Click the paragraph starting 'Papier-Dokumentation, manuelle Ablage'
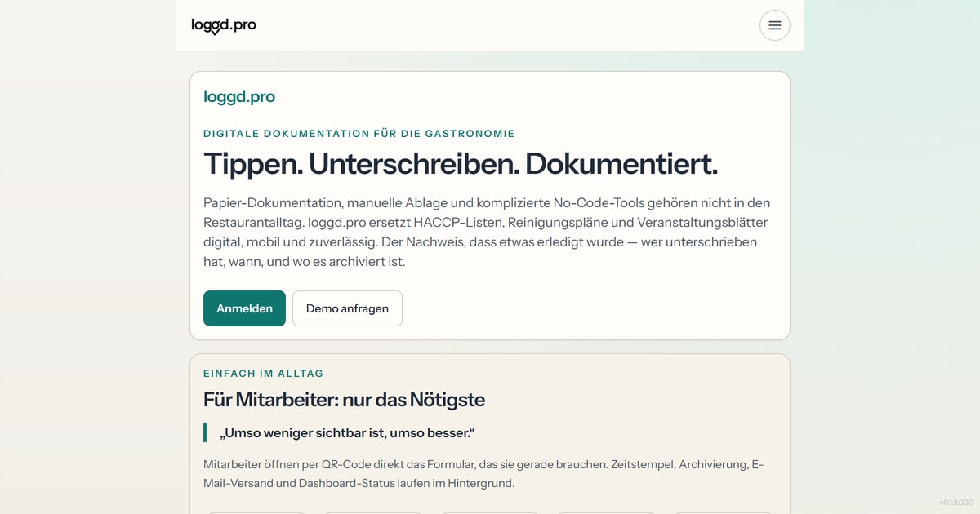980x514 pixels. tap(488, 233)
